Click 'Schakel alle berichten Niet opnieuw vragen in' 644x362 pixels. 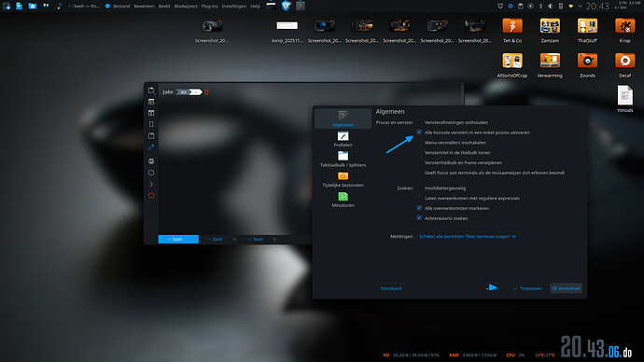tap(468, 236)
